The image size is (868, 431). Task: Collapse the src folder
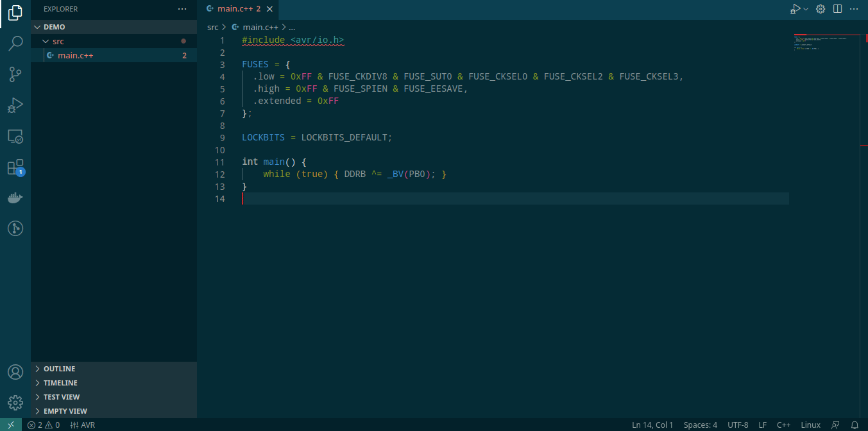click(58, 41)
